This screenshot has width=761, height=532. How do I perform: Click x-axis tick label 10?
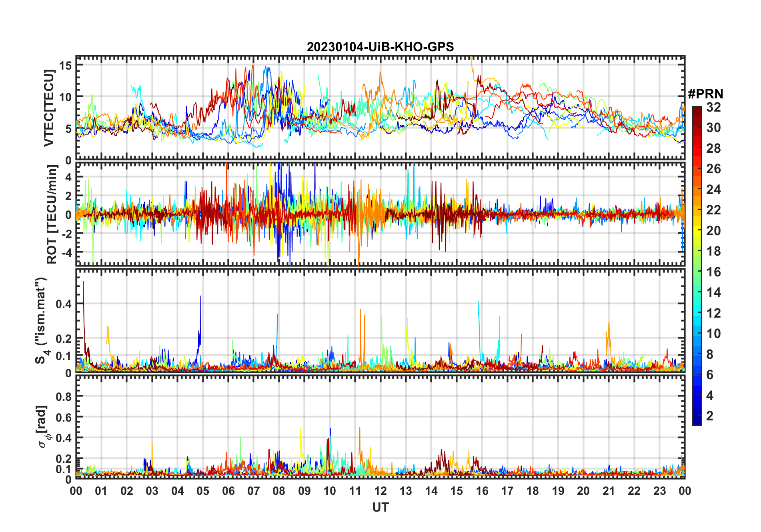pyautogui.click(x=330, y=491)
